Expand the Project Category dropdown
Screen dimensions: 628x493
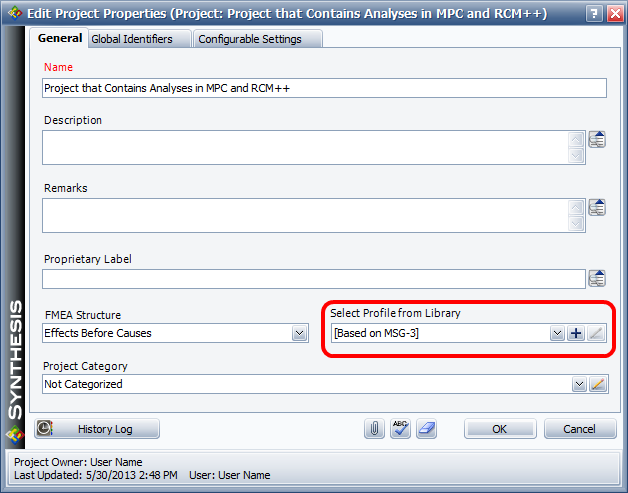578,383
